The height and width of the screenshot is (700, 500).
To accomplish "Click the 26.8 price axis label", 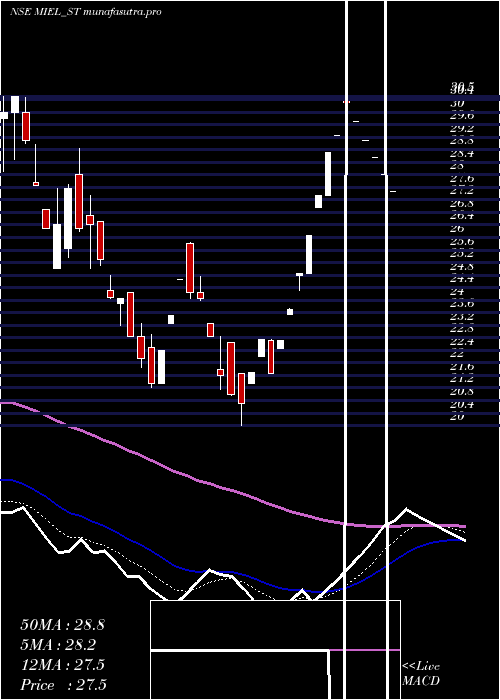I will (462, 204).
